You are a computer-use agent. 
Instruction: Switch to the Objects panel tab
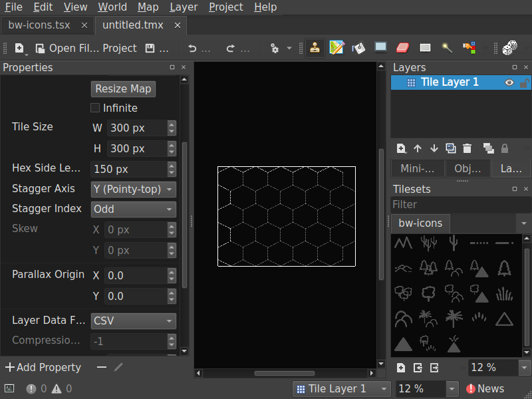(x=467, y=169)
